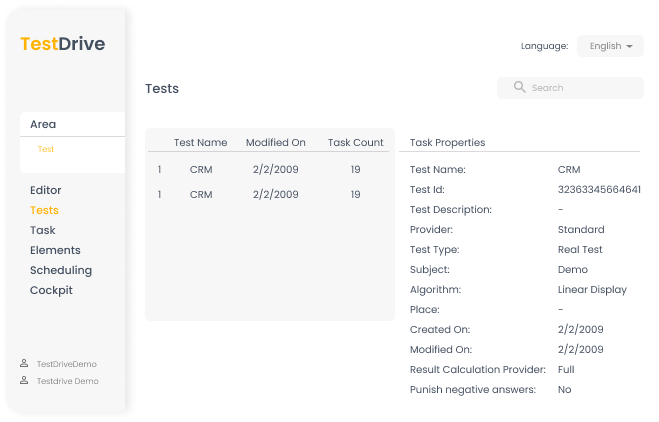The height and width of the screenshot is (422, 659).
Task: Open the Scheduling menu item
Action: 61,270
